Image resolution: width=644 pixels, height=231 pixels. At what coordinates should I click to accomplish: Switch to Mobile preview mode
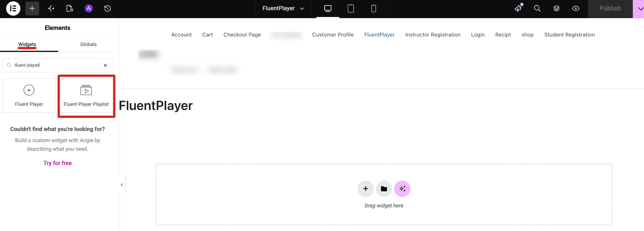point(374,8)
